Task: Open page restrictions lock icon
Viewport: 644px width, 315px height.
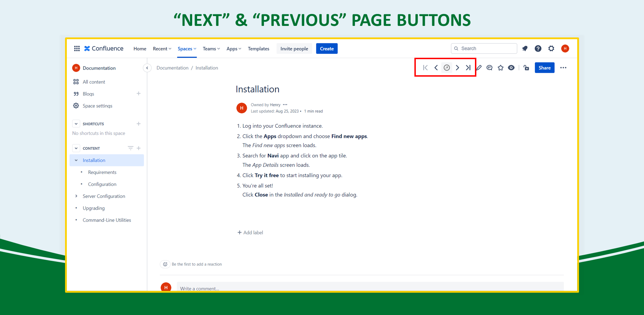Action: coord(526,68)
